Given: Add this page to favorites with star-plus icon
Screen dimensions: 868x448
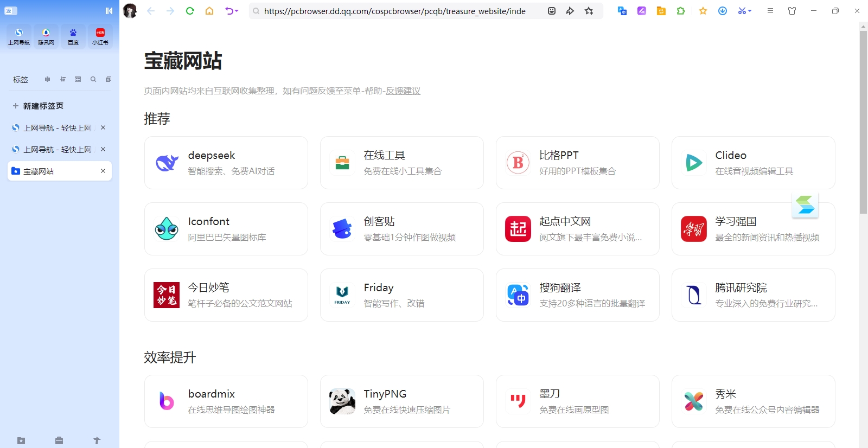Looking at the screenshot, I should click(589, 11).
